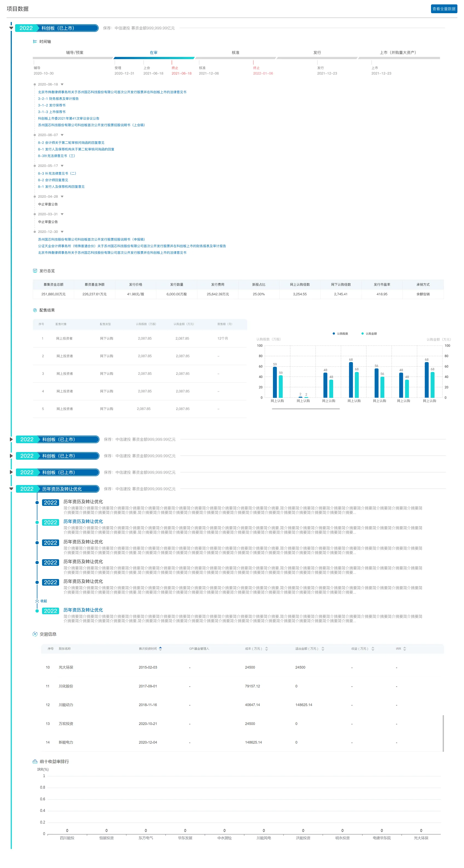
Task: Click the 时间轴 section icon
Action: pos(35,42)
